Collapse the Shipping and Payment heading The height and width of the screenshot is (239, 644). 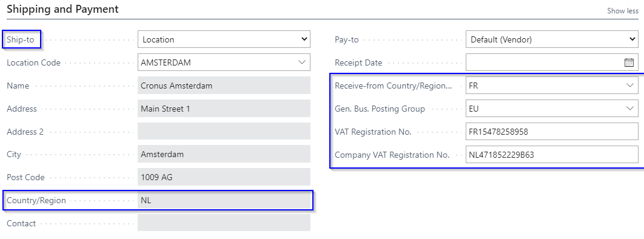pos(63,9)
